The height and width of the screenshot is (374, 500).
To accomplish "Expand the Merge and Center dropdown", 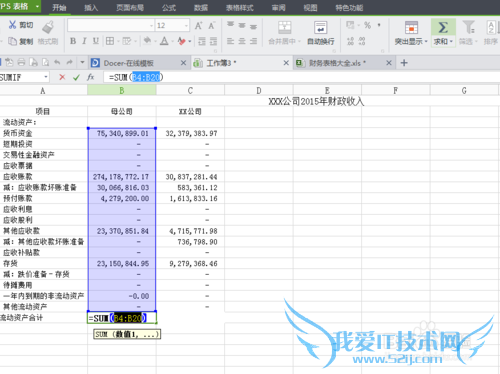I will (299, 41).
